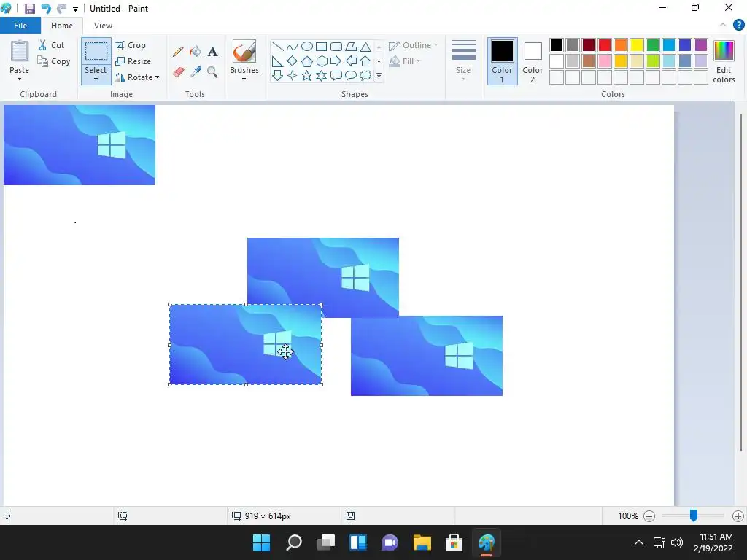Viewport: 747px width, 560px height.
Task: Choose the Oval shape
Action: tap(307, 46)
